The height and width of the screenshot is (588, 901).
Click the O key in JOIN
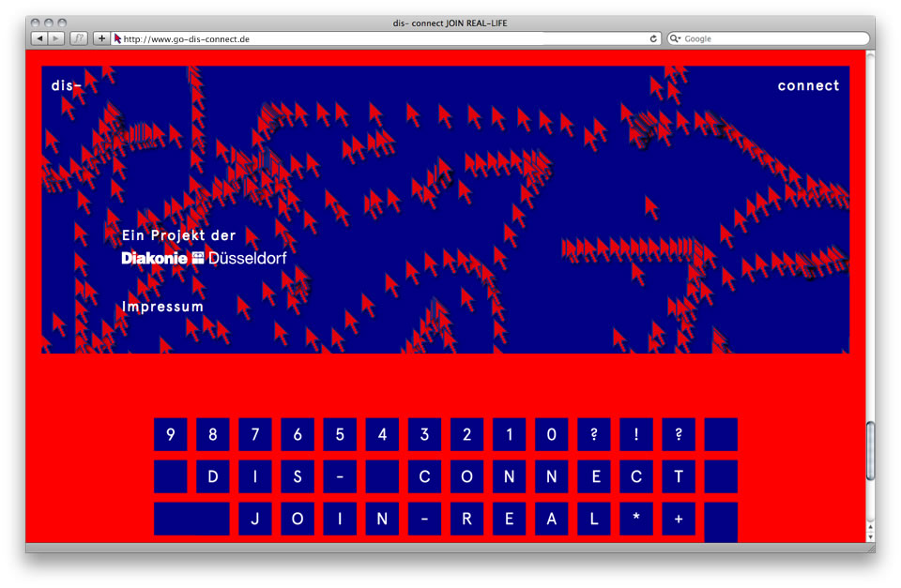pos(298,520)
